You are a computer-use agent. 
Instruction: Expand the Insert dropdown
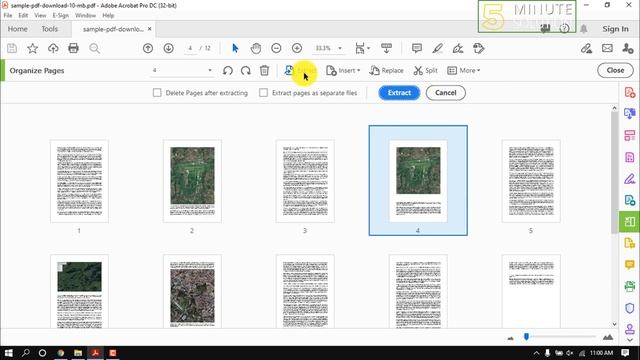click(343, 71)
